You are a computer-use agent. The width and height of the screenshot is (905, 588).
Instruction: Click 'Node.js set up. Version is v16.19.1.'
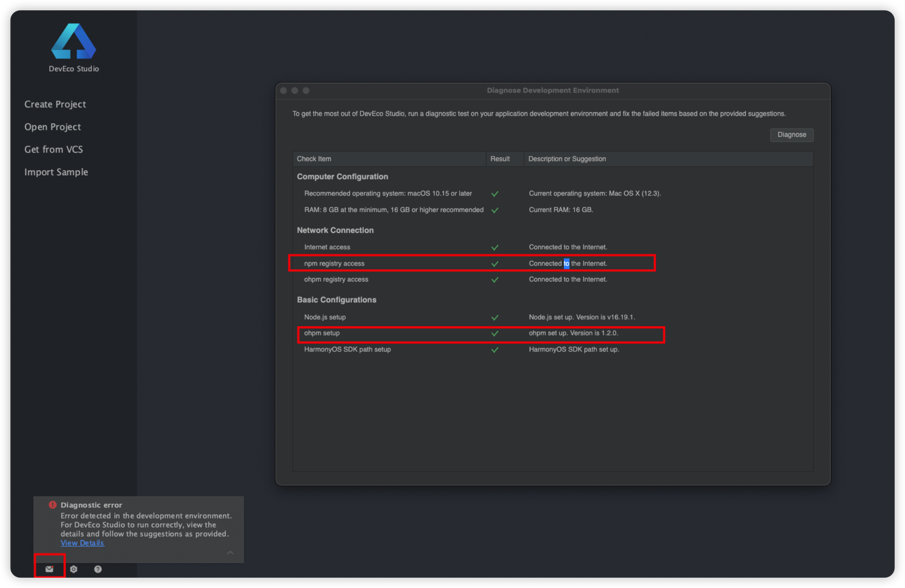coord(582,317)
